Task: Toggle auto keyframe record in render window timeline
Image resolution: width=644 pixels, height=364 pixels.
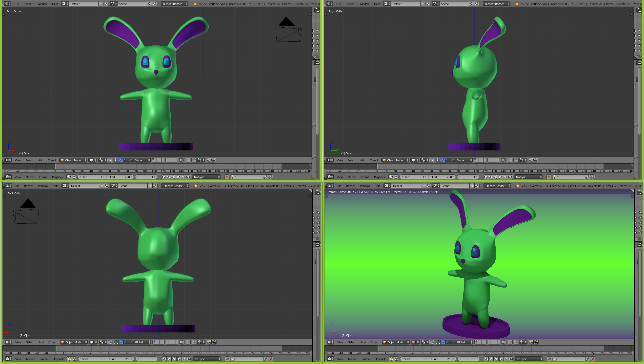Action: (x=549, y=359)
